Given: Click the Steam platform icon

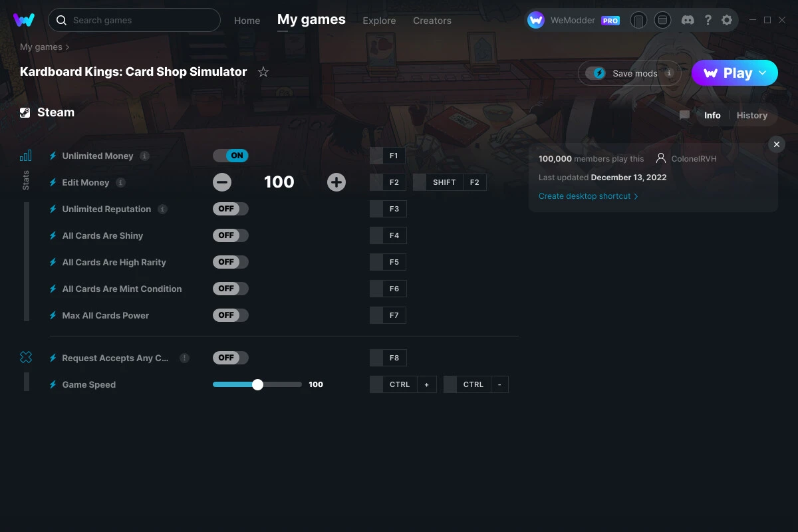Looking at the screenshot, I should click(x=25, y=112).
